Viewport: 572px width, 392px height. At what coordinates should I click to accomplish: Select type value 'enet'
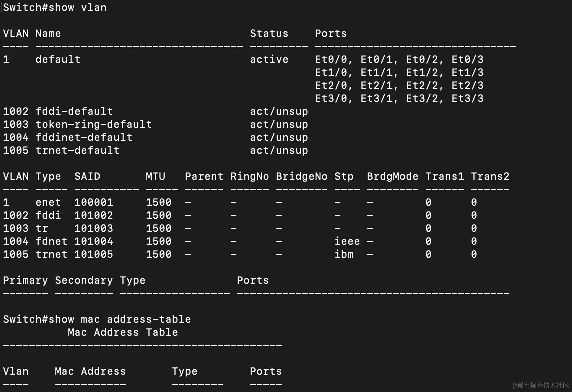[x=48, y=202]
